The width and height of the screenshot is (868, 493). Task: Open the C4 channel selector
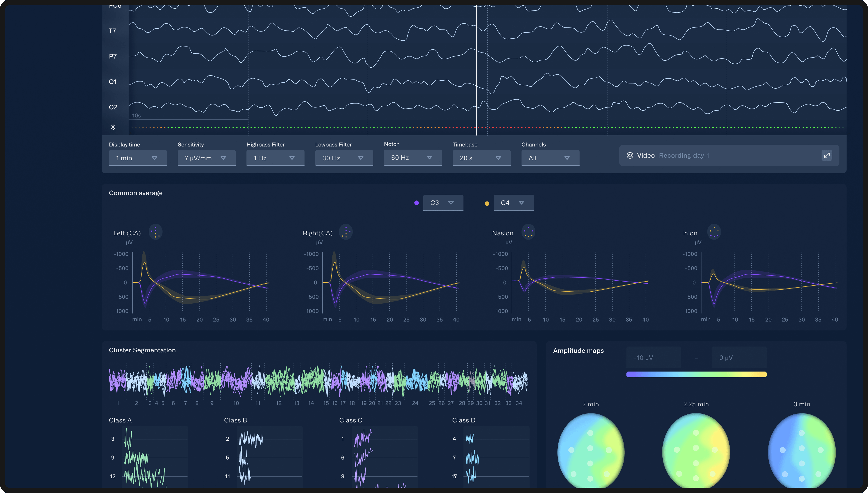point(513,203)
